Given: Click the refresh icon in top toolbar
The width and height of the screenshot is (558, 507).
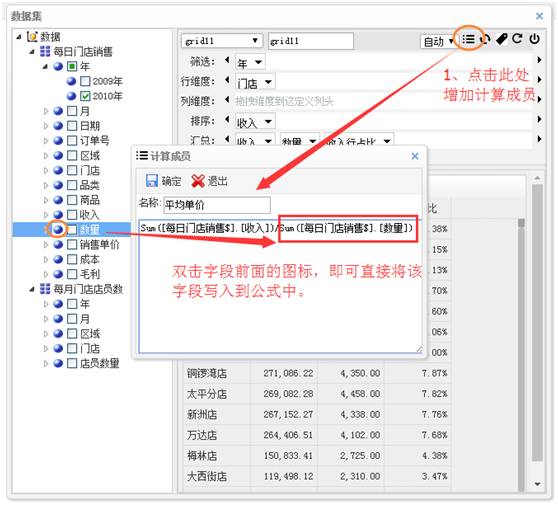Looking at the screenshot, I should (x=517, y=38).
